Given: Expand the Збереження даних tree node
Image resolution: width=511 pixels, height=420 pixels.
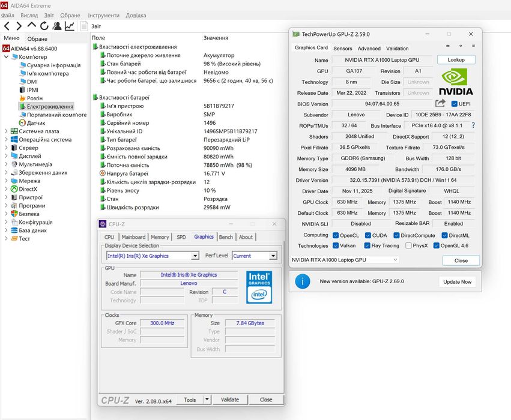Looking at the screenshot, I should click(x=6, y=172).
